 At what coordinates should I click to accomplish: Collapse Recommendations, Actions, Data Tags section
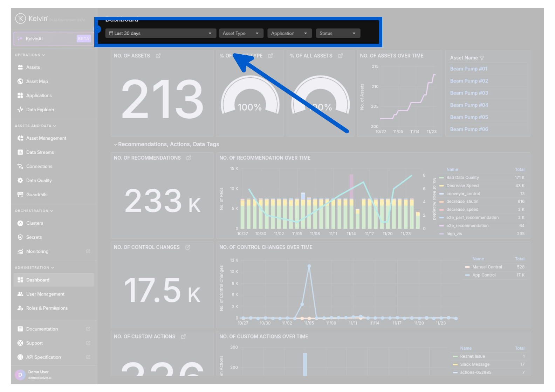coord(115,145)
